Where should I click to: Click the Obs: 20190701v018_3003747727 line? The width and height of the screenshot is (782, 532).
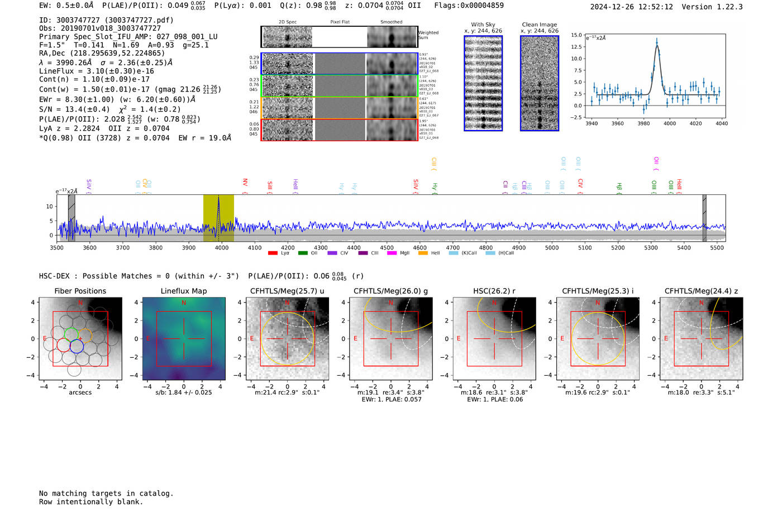pos(100,28)
